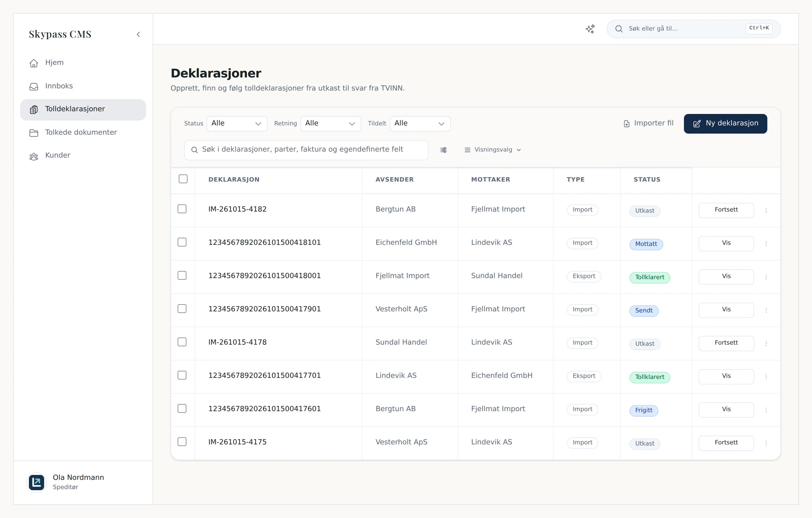Screen dimensions: 812x518
Task: Click Ola Nordmann profile avatar
Action: (37, 482)
